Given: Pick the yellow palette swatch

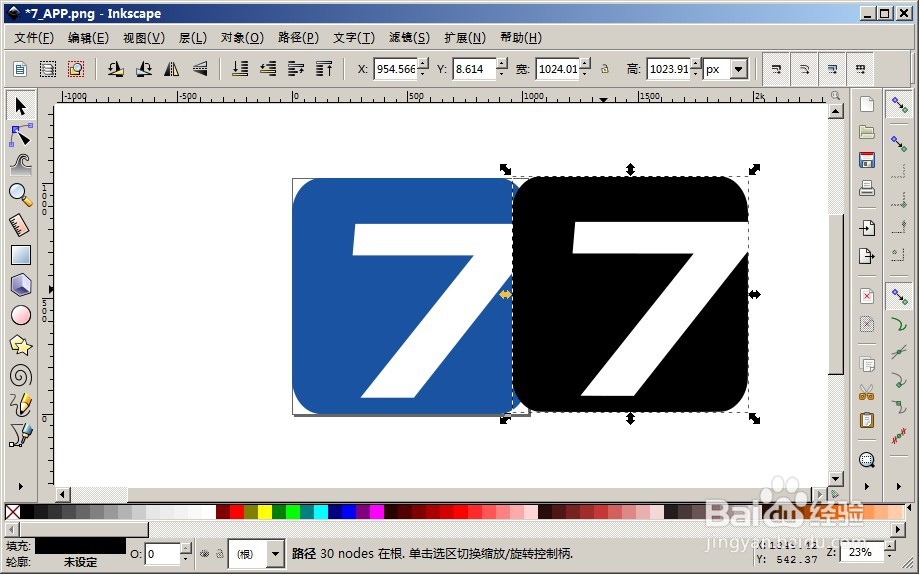Looking at the screenshot, I should click(265, 512).
